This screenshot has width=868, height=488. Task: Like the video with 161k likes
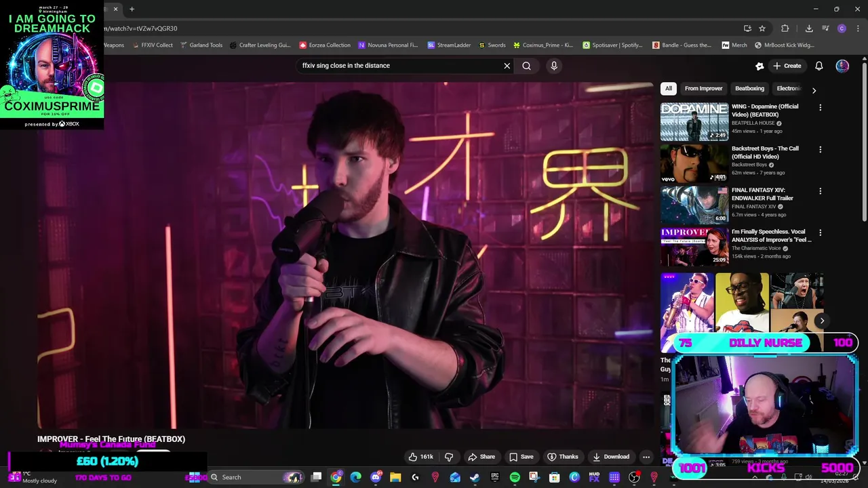(420, 457)
